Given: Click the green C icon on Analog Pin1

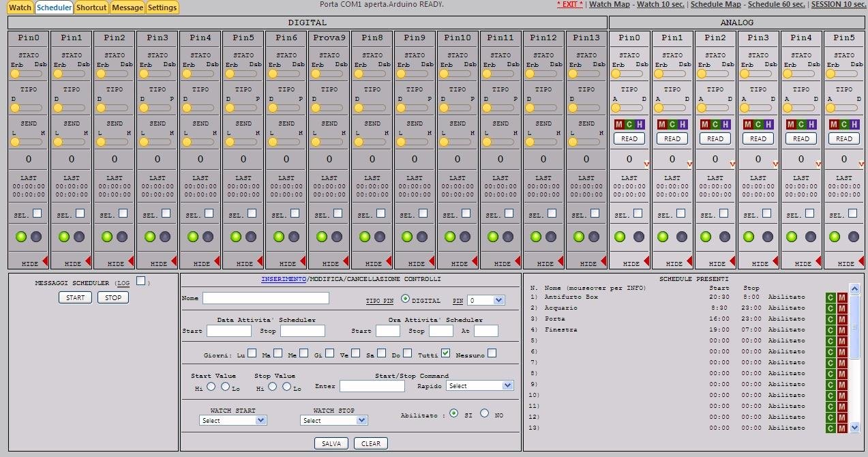Looking at the screenshot, I should [672, 125].
